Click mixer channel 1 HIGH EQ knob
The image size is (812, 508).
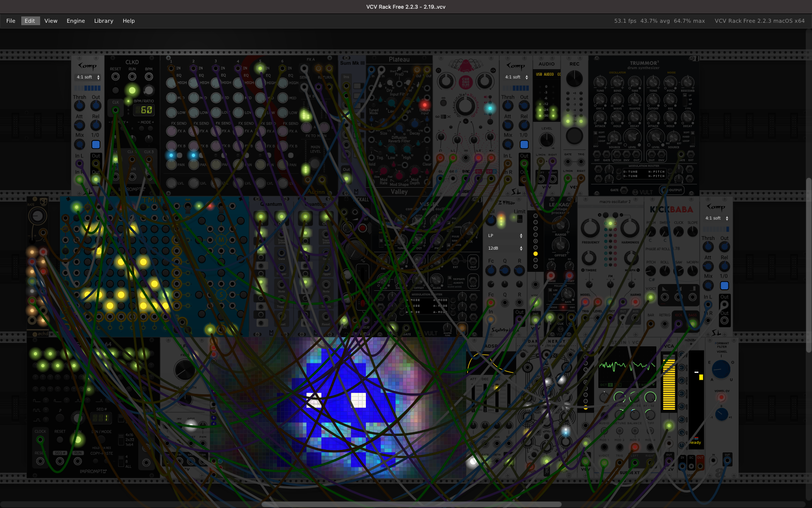coord(171,83)
